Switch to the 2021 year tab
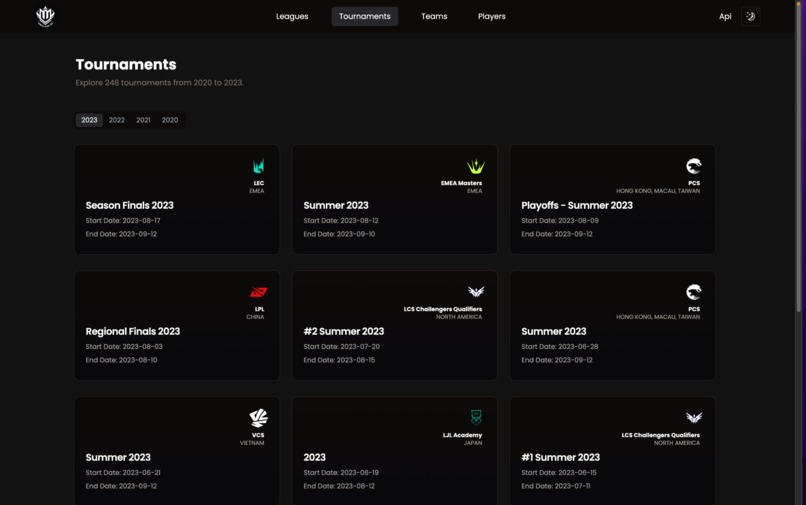This screenshot has height=505, width=806. 143,120
